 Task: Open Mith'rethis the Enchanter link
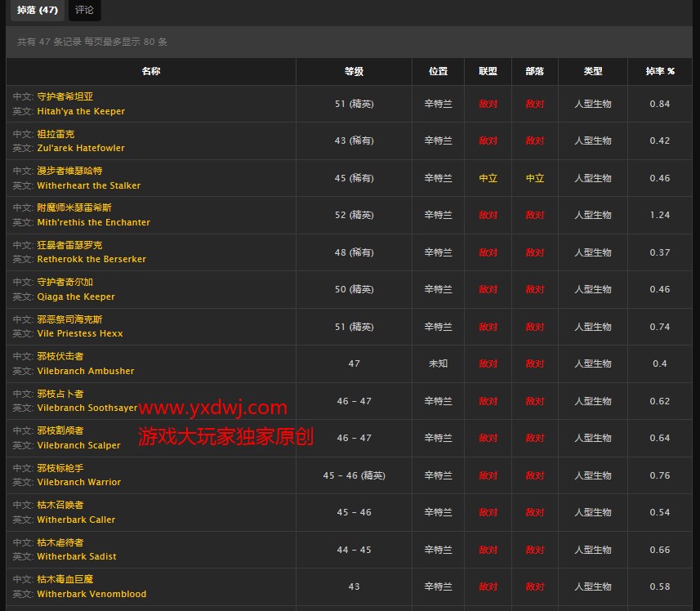click(93, 222)
